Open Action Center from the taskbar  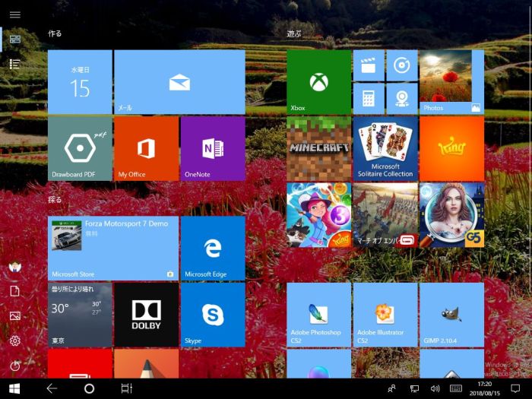coord(515,388)
